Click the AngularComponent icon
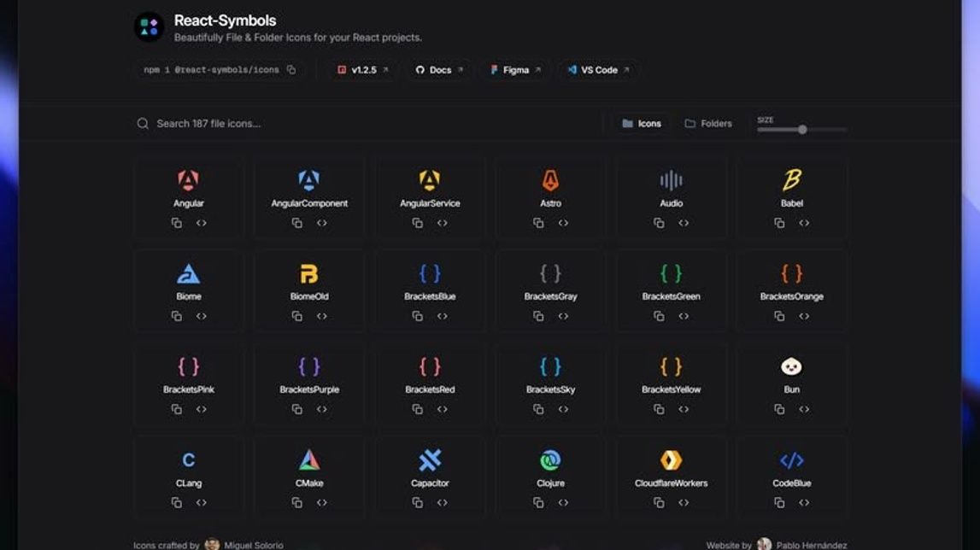This screenshot has height=550, width=980. pos(308,180)
